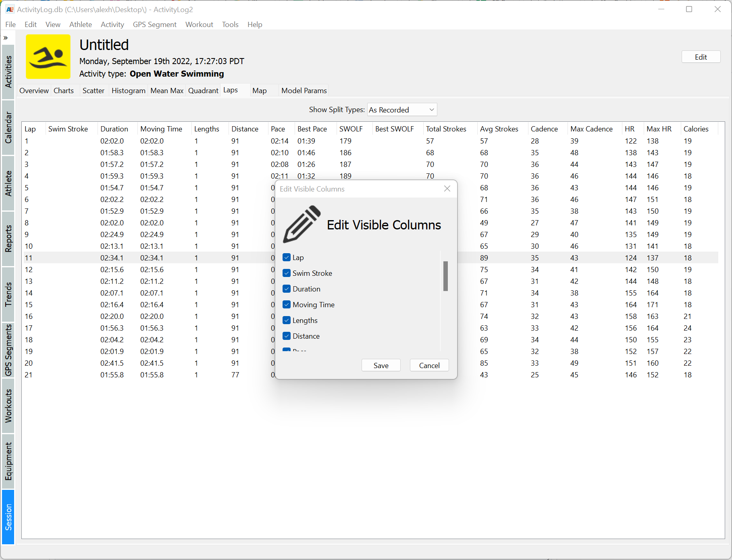The width and height of the screenshot is (732, 560).
Task: Open the GPS Segment menu
Action: (x=155, y=25)
